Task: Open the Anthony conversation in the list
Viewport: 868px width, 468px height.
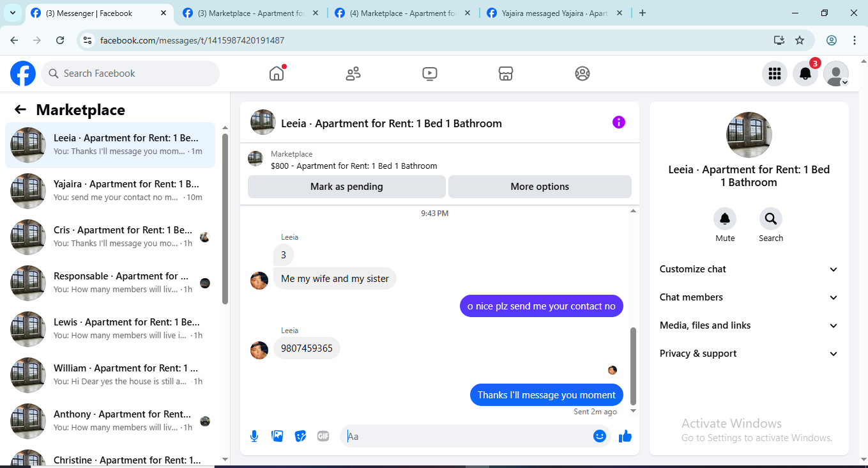Action: tap(110, 421)
